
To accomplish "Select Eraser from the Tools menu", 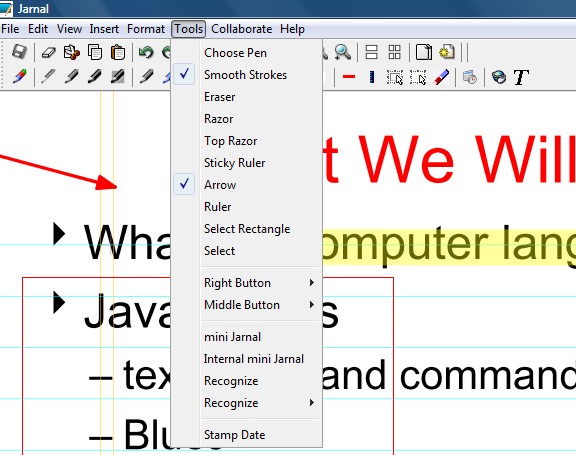I will pos(245,97).
